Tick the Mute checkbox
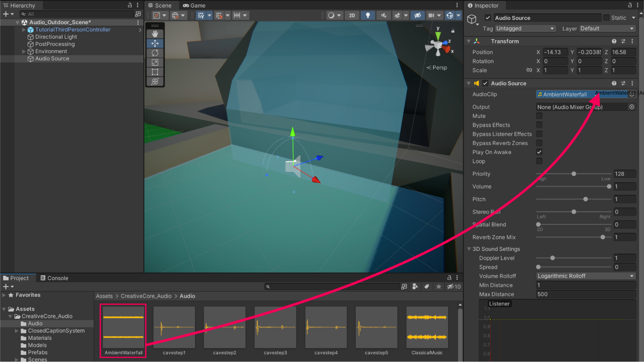Viewport: 644px width, 362px height. point(539,116)
